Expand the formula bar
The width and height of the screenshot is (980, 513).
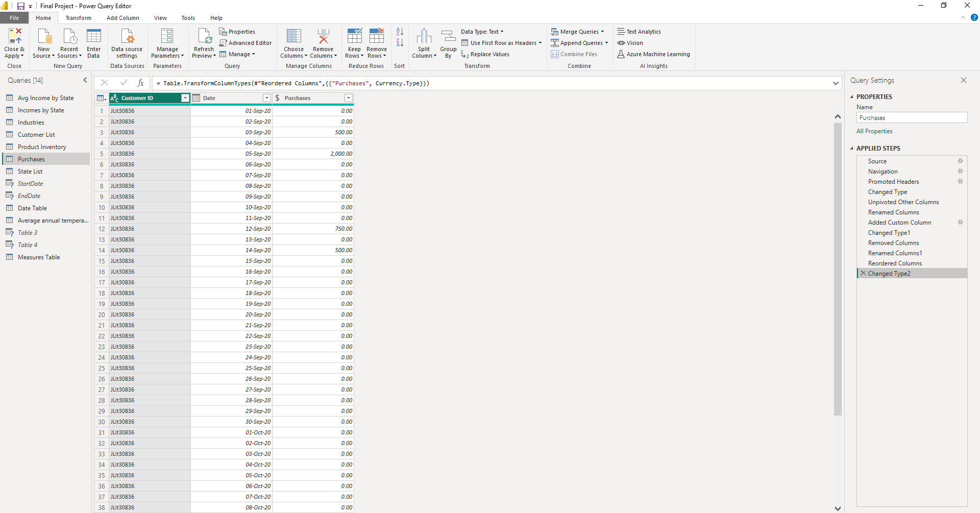(836, 83)
